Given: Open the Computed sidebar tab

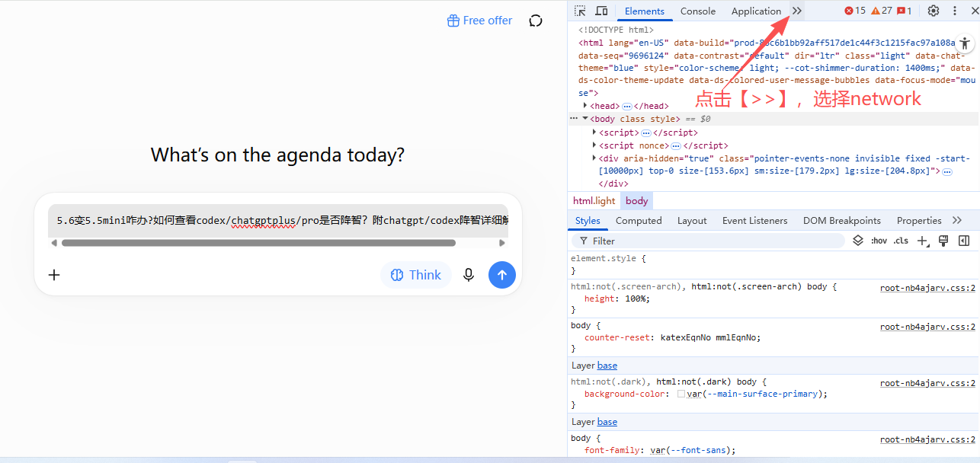Looking at the screenshot, I should 639,220.
